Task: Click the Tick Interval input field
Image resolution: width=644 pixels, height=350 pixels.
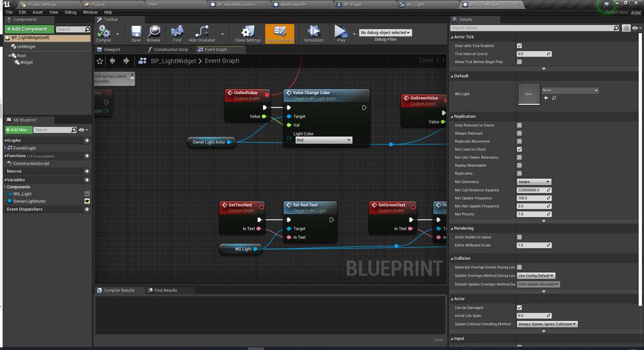Action: (x=534, y=54)
